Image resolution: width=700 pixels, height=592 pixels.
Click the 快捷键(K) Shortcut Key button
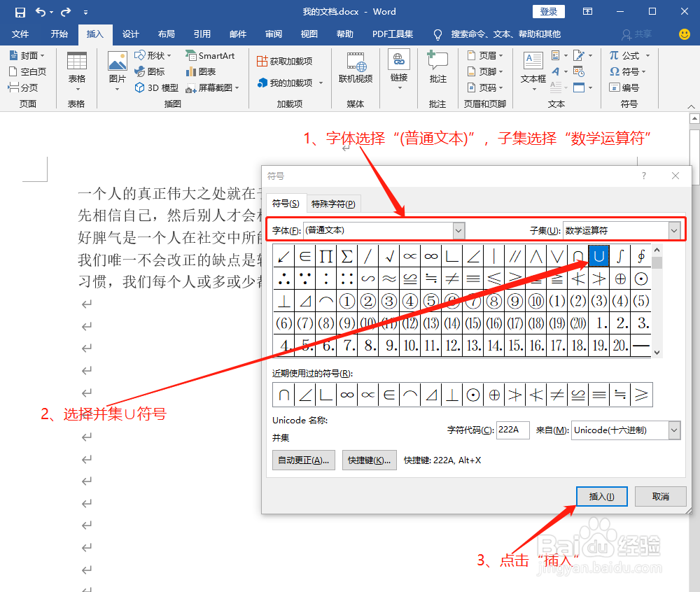tap(369, 460)
